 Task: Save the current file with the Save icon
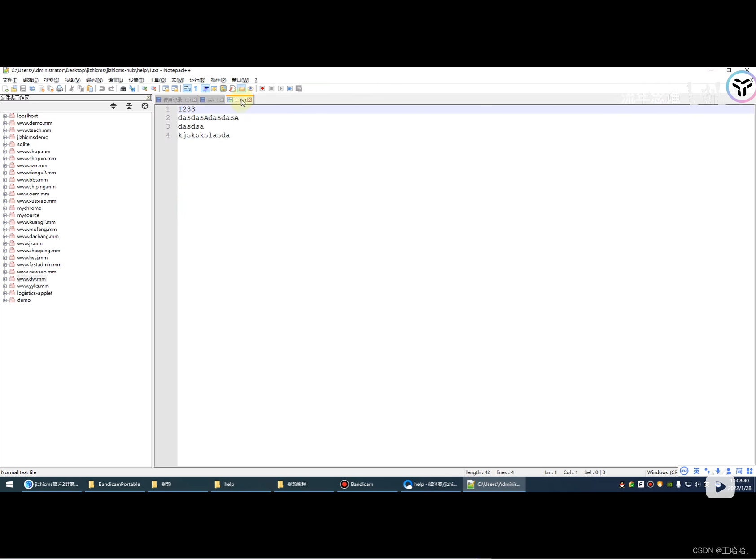tap(23, 88)
